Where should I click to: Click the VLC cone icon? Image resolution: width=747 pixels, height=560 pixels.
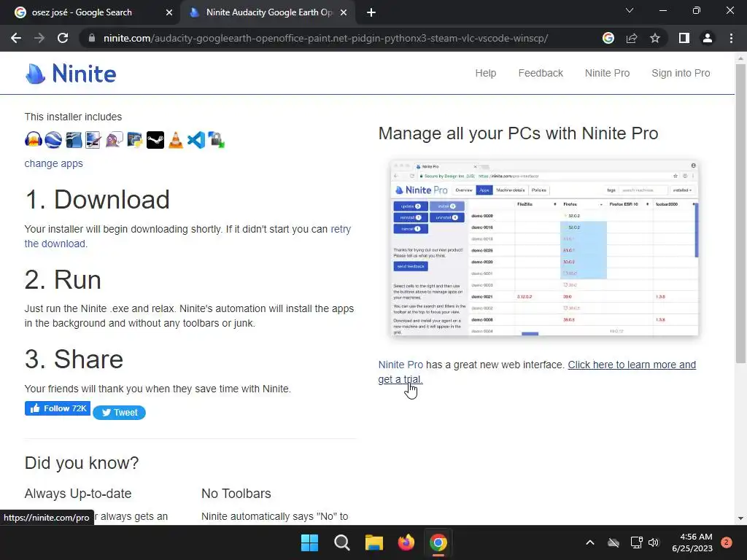click(x=176, y=140)
